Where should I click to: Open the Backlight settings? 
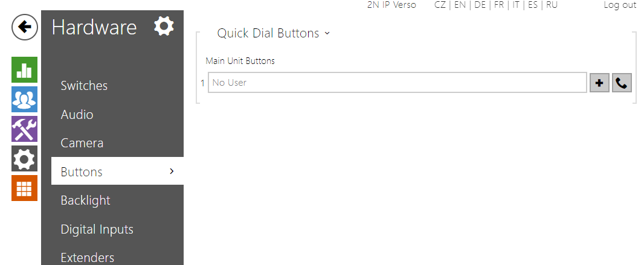coord(85,200)
